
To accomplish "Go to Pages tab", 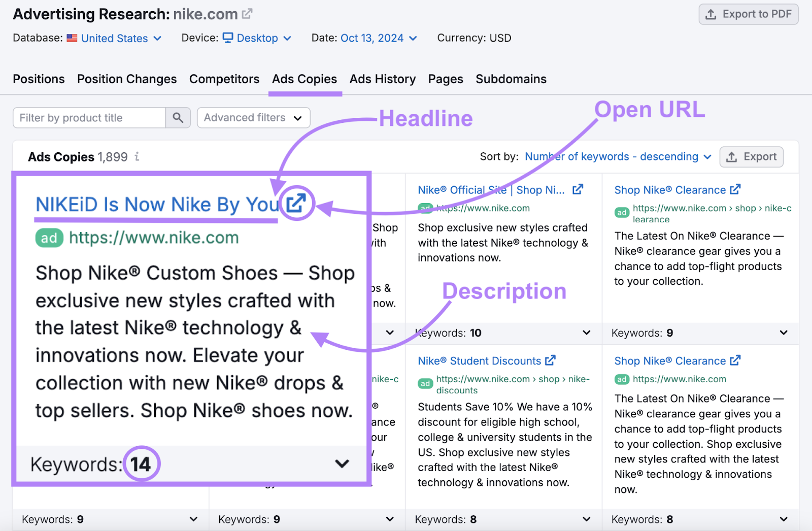I will tap(446, 79).
